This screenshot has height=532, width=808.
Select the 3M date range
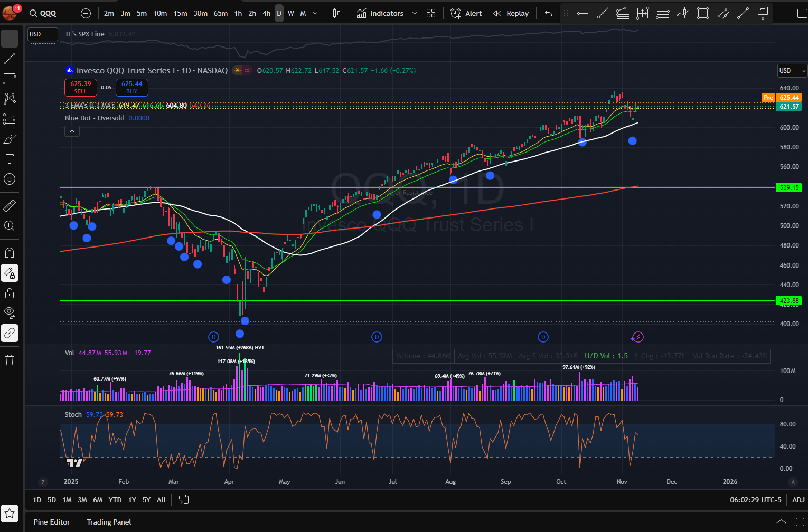pos(82,500)
